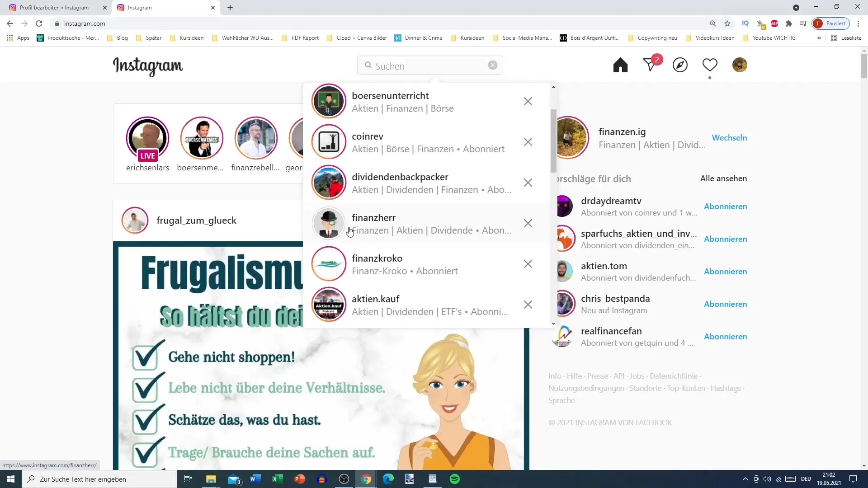Clear the search field with the x icon
This screenshot has height=488, width=868.
493,66
